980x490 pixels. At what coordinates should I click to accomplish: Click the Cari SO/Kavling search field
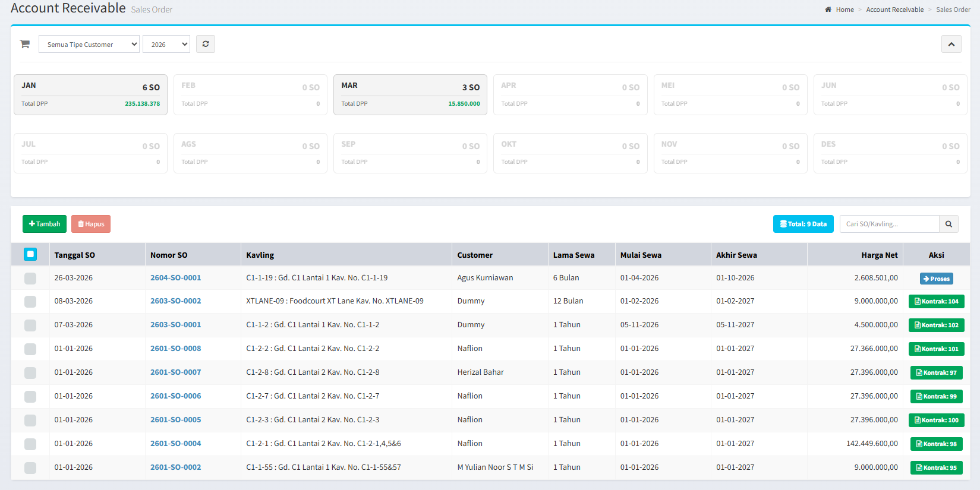[x=889, y=224]
